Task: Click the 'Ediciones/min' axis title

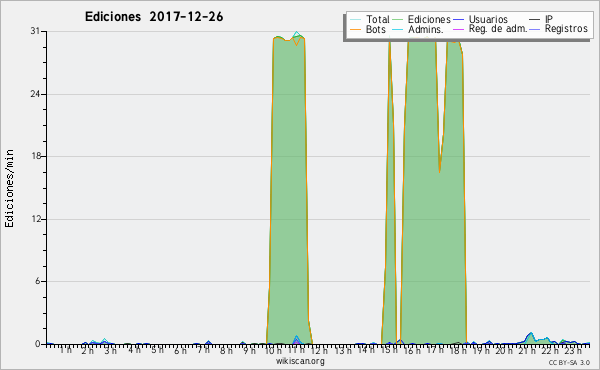Action: pos(9,188)
